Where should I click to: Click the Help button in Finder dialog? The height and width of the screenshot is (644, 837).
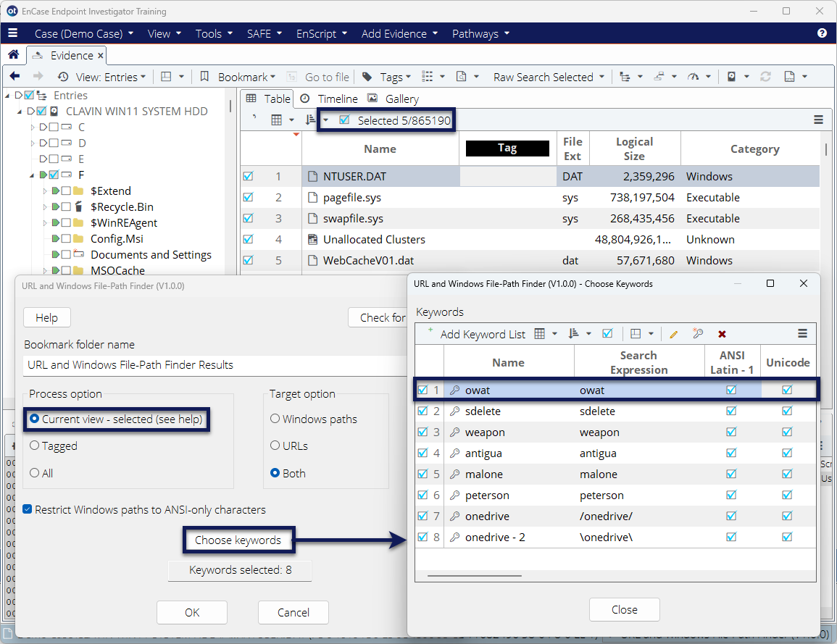(x=47, y=317)
